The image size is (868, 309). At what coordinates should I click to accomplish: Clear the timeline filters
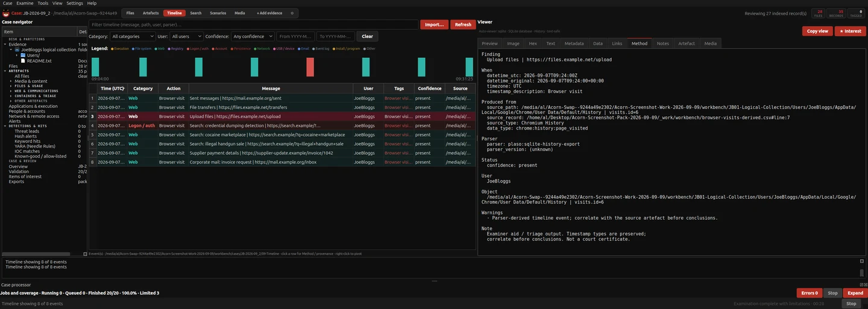[367, 36]
